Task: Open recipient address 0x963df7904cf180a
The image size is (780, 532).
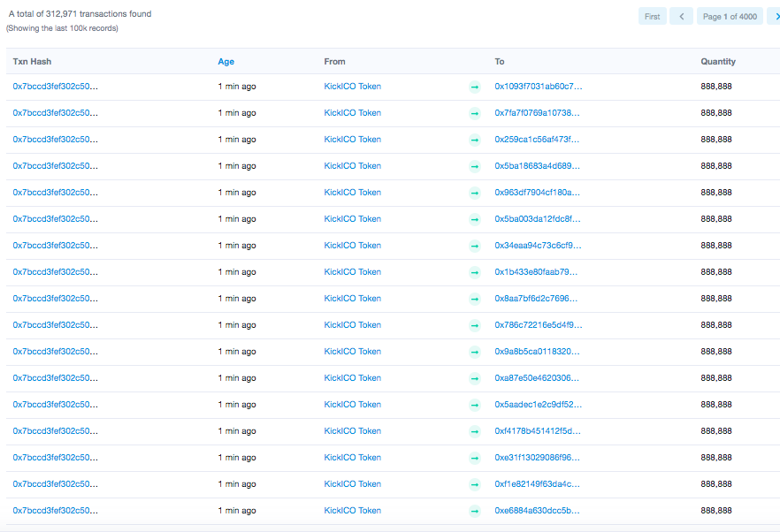Action: 538,193
